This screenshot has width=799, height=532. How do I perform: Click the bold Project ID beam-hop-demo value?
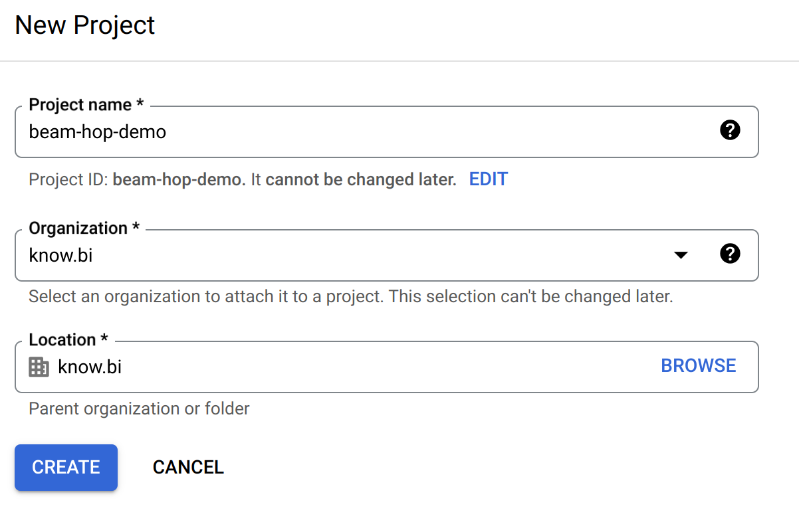coord(179,179)
